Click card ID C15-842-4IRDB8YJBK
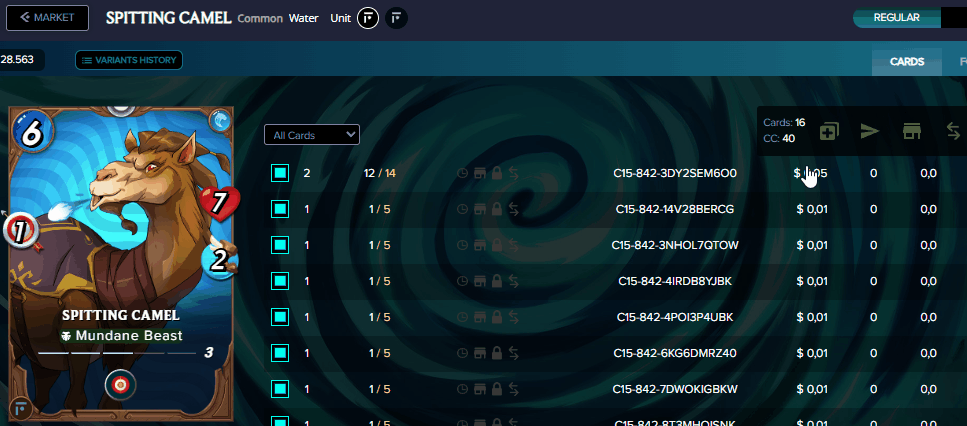This screenshot has height=426, width=967. coord(675,281)
